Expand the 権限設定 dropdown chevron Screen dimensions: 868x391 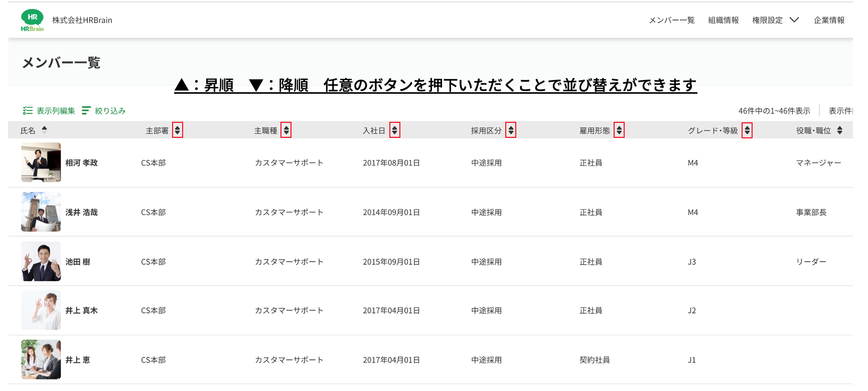click(x=794, y=20)
